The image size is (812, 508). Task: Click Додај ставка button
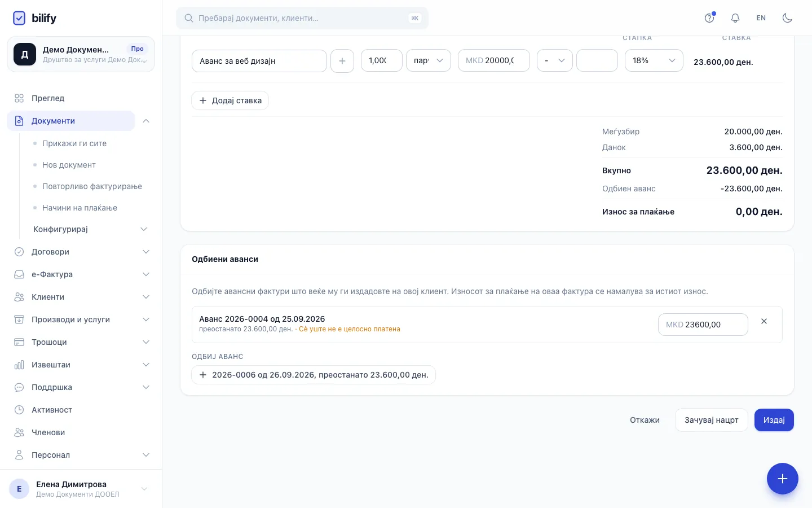tap(230, 100)
